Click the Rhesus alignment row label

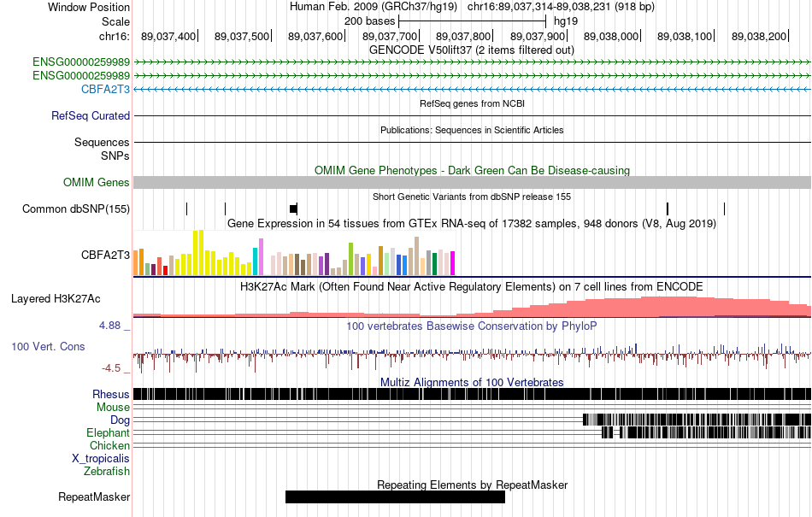click(x=111, y=394)
